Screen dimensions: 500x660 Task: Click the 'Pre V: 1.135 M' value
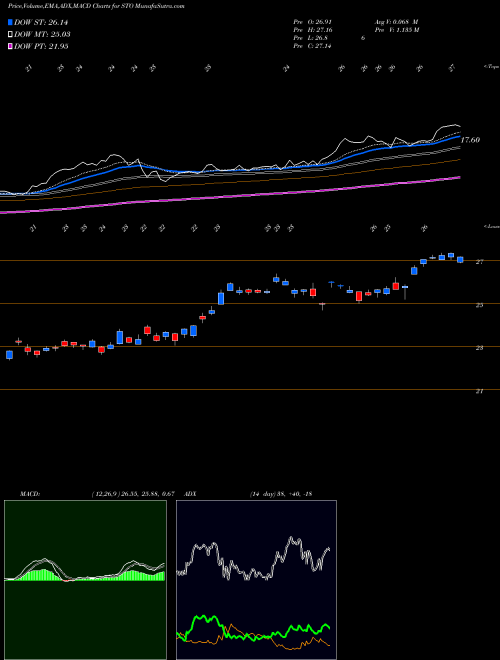396,30
